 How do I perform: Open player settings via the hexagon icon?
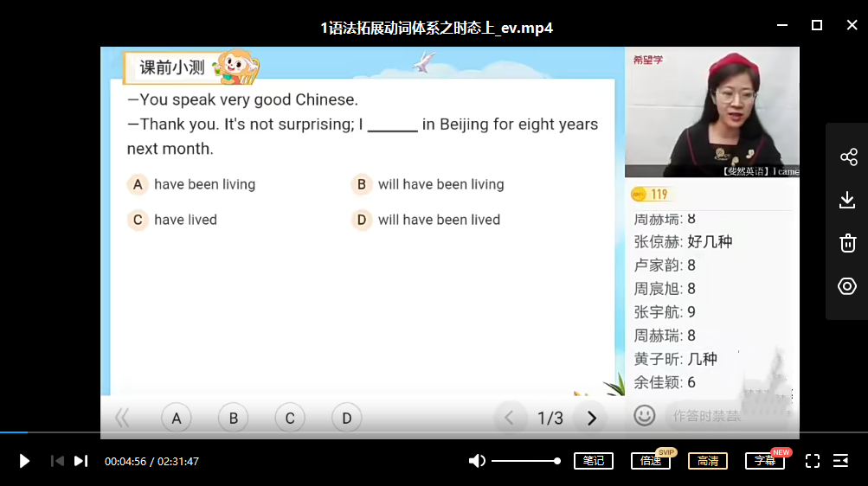[848, 286]
